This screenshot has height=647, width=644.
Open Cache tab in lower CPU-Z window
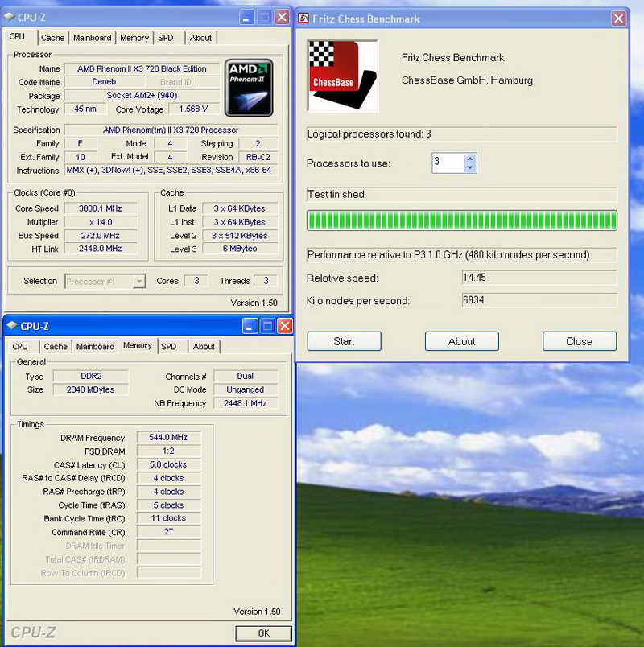point(56,346)
